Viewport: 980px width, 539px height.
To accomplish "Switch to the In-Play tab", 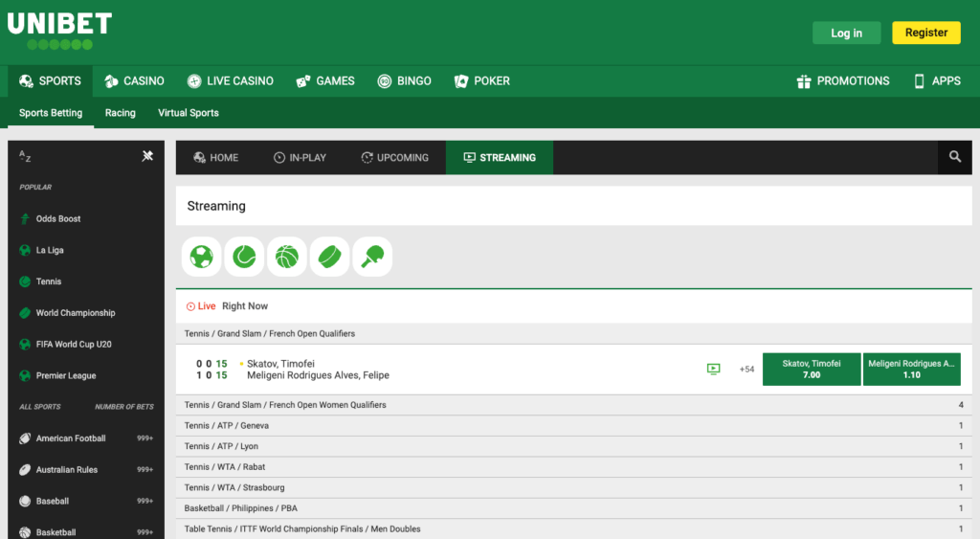I will click(x=300, y=158).
